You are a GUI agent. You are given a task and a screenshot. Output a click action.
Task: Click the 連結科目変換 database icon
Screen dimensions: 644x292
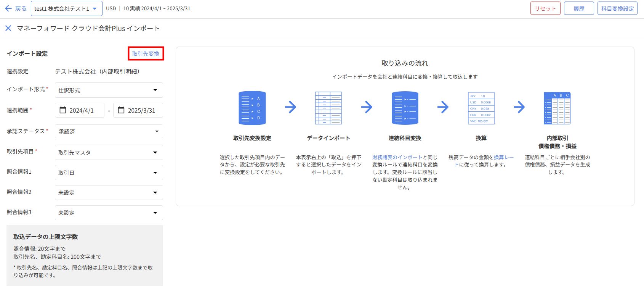[x=405, y=108]
